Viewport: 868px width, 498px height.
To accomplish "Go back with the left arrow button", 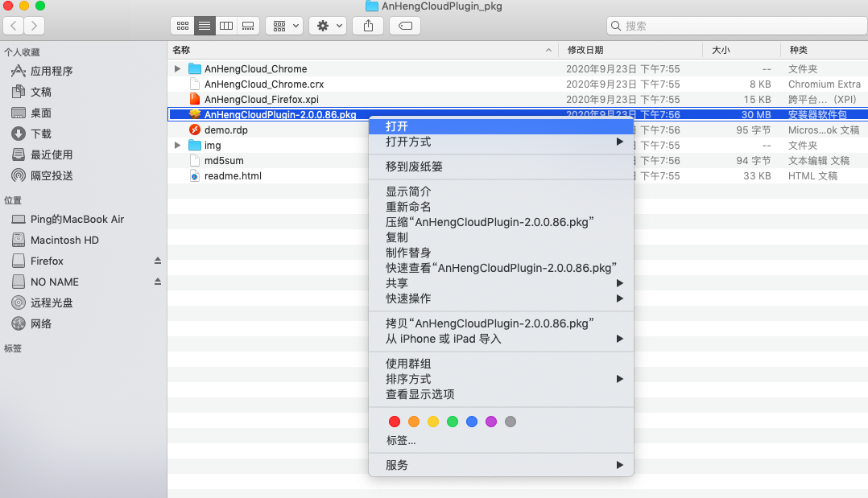I will [14, 26].
